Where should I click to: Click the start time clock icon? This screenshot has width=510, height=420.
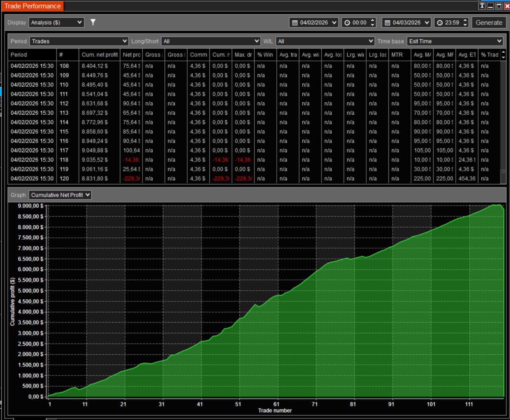[347, 23]
